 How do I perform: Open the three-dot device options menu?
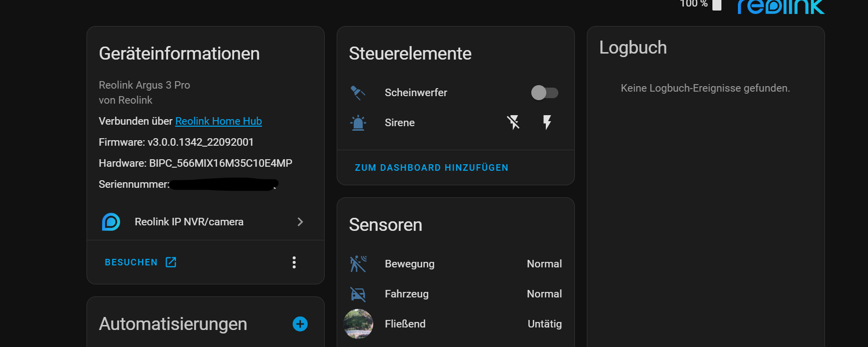[x=294, y=262]
